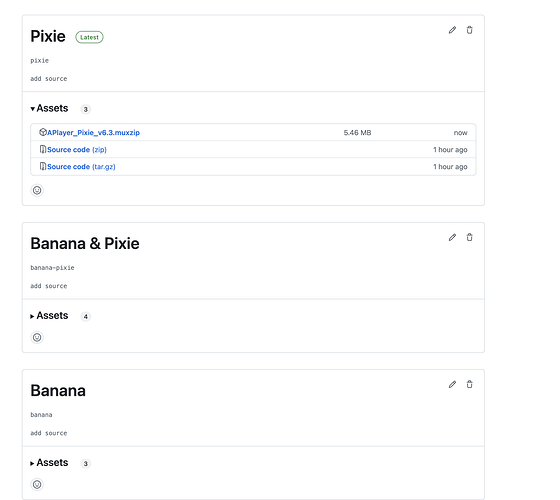Delete the Banana release via trash icon

click(469, 384)
